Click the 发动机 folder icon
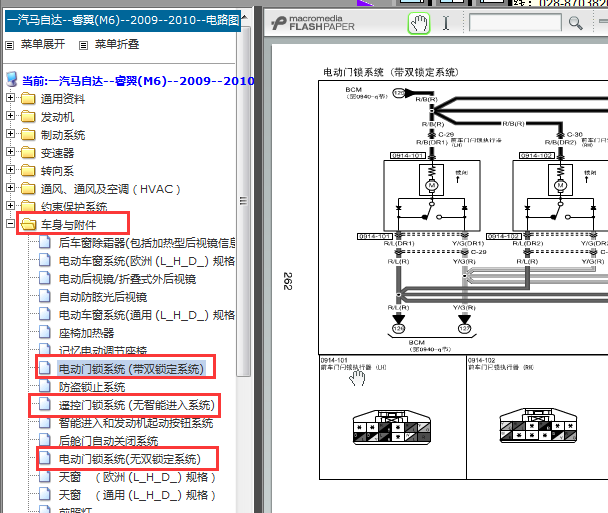Image resolution: width=608 pixels, height=513 pixels. [28, 116]
